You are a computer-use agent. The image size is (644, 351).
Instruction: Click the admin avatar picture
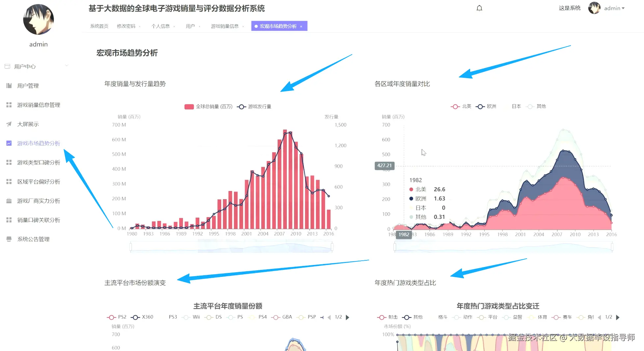coord(594,8)
